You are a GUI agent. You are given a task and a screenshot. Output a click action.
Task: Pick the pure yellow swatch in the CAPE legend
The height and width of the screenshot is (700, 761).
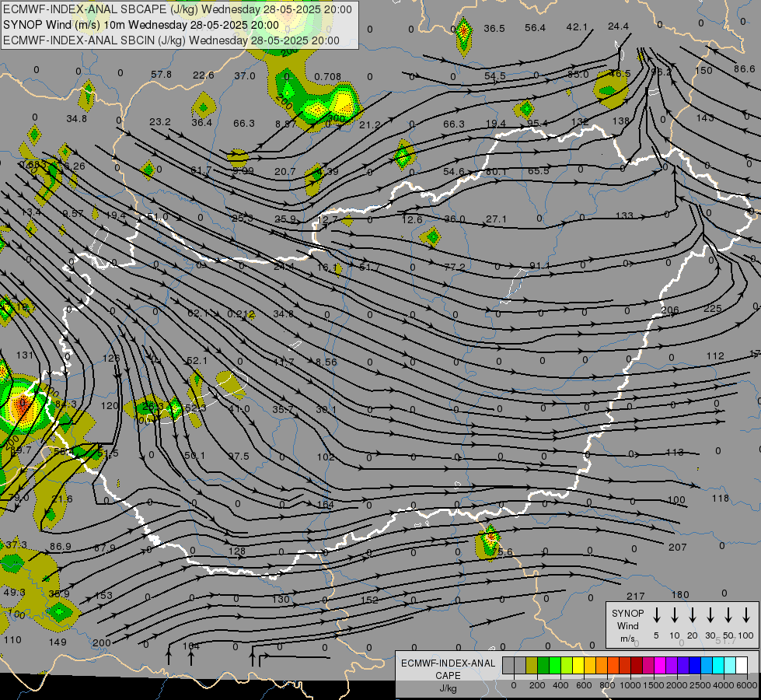click(578, 665)
